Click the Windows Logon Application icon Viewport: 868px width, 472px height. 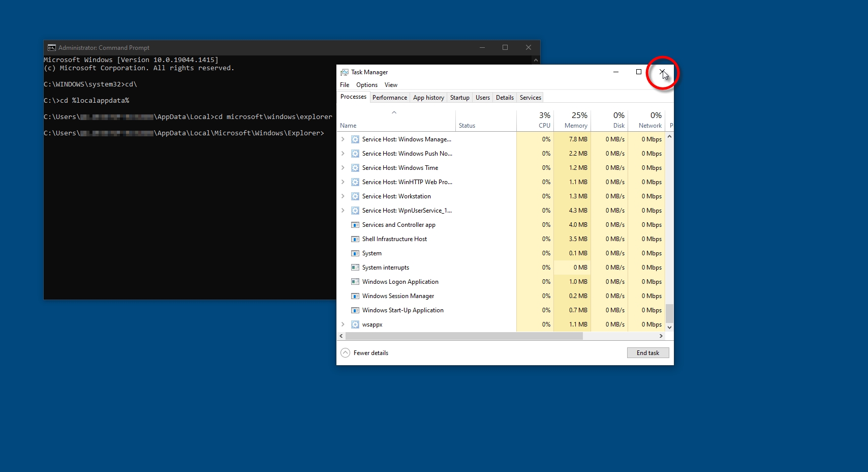pos(355,282)
